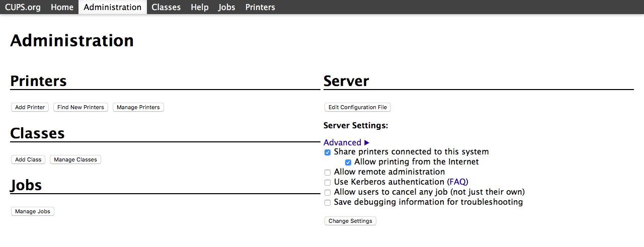Open the Help tab
The height and width of the screenshot is (247, 644).
point(200,7)
